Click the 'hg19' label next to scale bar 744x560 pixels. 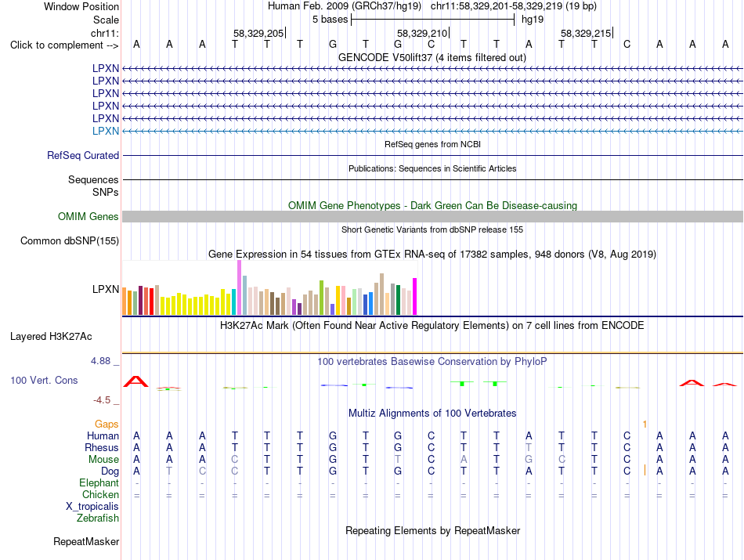pos(533,20)
